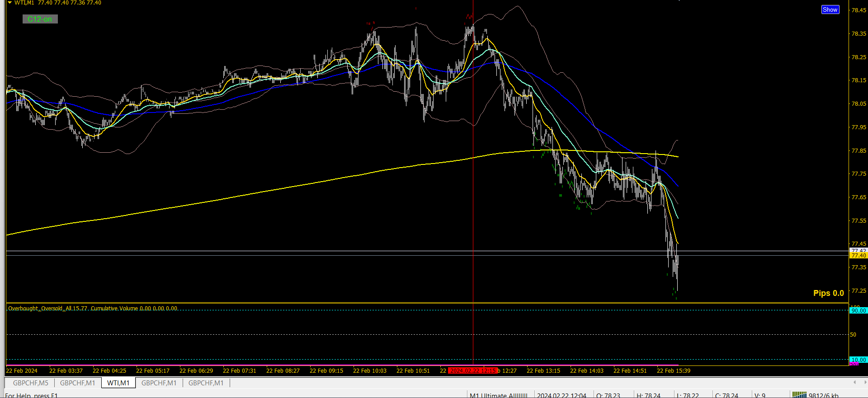This screenshot has height=398, width=868.
Task: Click the cyan 90.00 level label
Action: 859,310
